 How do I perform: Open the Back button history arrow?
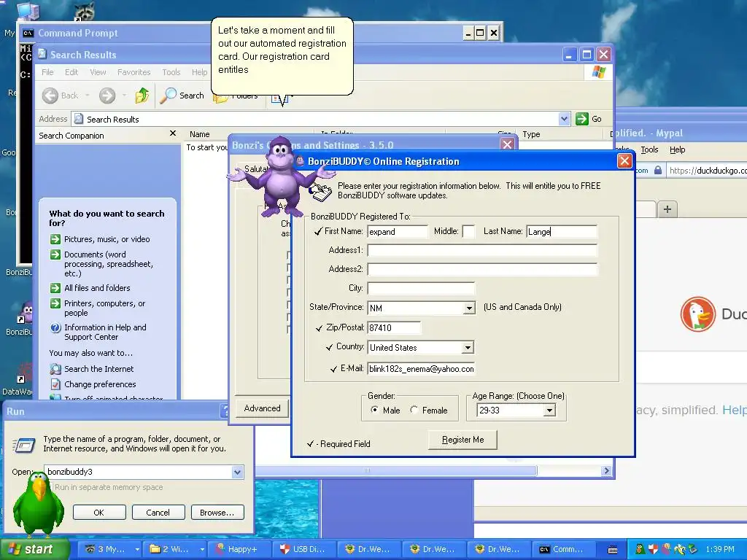88,96
